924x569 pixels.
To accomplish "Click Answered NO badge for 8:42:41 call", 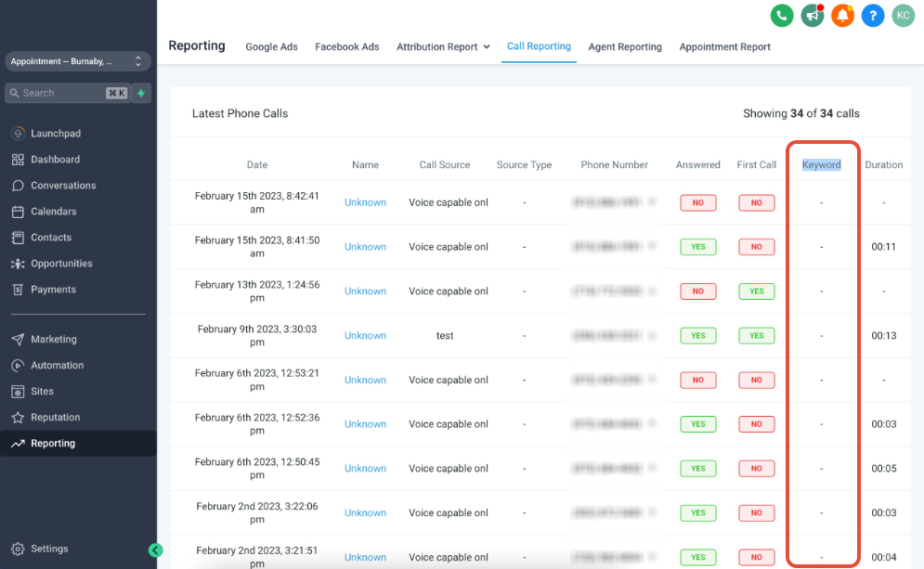I will coord(697,202).
